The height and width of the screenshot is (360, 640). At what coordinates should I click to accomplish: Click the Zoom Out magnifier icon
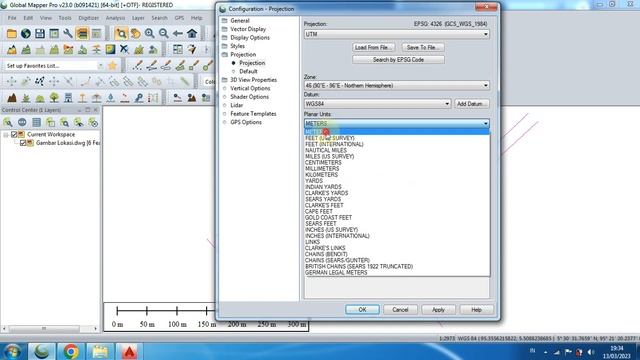(163, 33)
